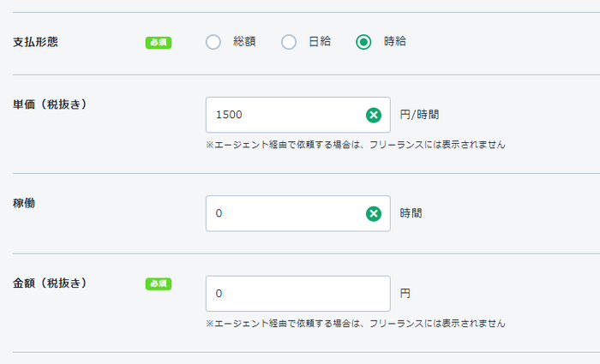Click the 必須 badge beside 支払形態

click(x=159, y=42)
